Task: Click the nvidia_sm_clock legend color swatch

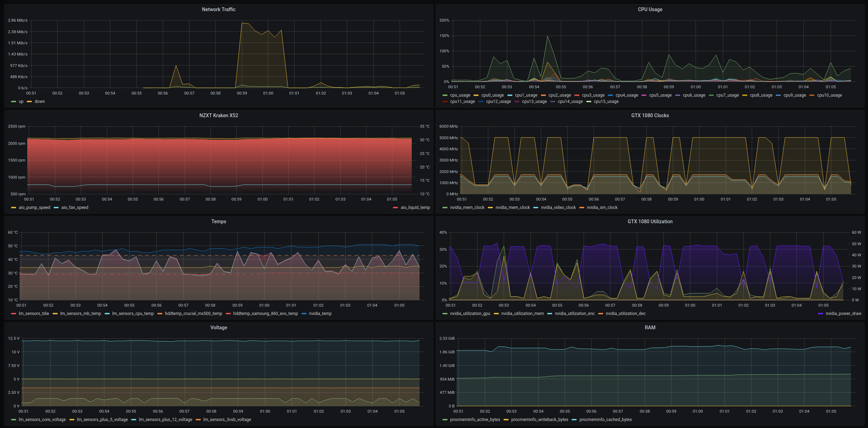Action: coord(582,208)
